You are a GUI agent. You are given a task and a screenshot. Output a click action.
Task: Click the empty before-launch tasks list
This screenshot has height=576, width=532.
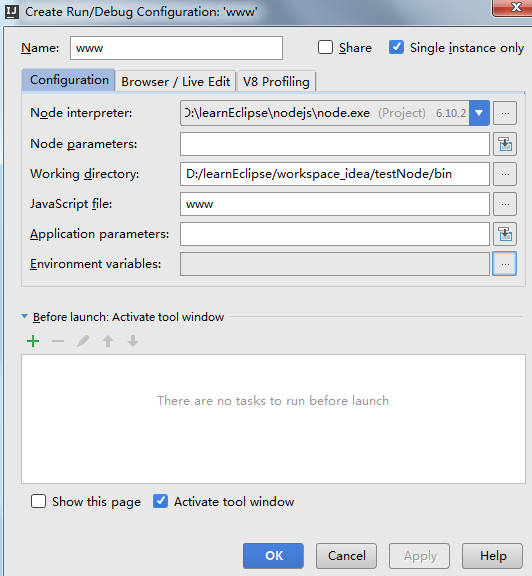click(x=273, y=419)
